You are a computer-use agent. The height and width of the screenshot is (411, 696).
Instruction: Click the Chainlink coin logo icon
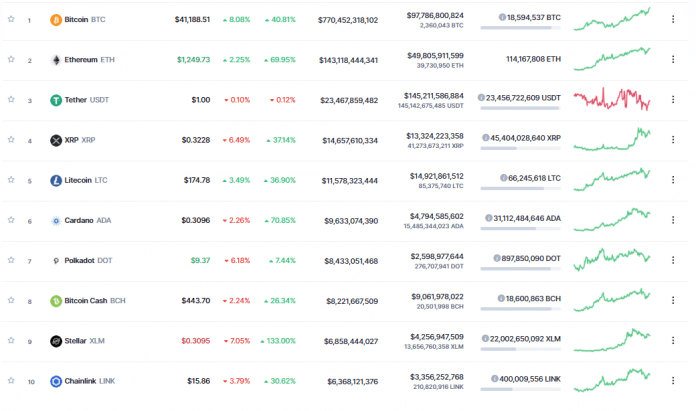[x=56, y=381]
